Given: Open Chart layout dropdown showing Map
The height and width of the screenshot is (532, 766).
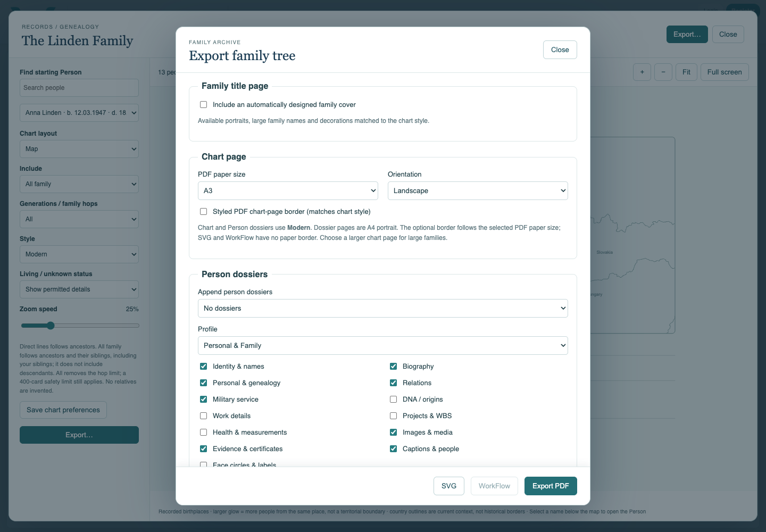Looking at the screenshot, I should [79, 149].
